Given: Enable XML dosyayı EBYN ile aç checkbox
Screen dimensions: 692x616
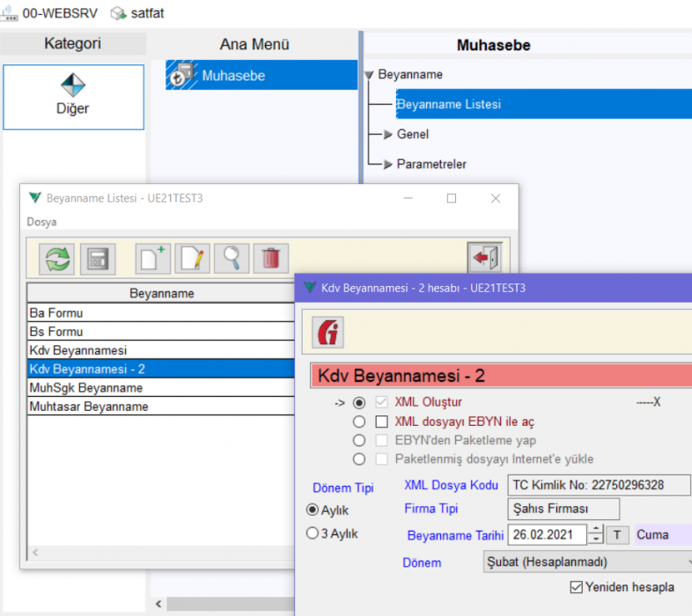Looking at the screenshot, I should (x=381, y=422).
